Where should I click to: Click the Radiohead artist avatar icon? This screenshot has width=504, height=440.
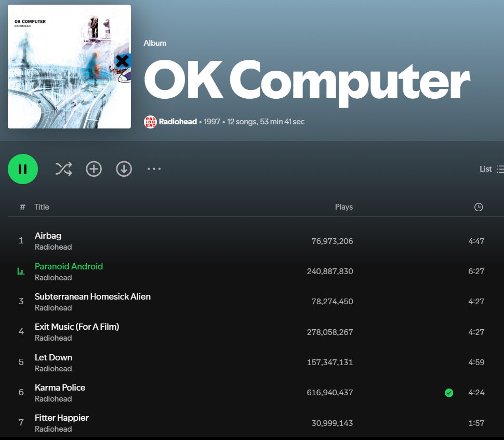(150, 121)
